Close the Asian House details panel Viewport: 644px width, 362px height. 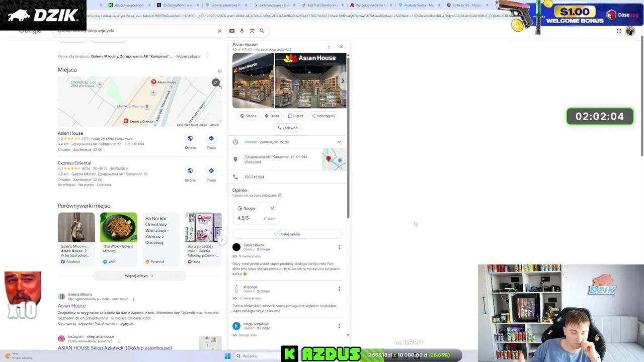tap(341, 46)
